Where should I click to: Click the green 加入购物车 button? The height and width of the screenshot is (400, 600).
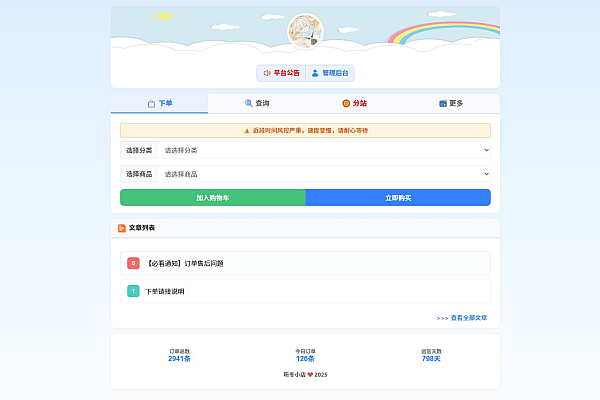tap(213, 198)
